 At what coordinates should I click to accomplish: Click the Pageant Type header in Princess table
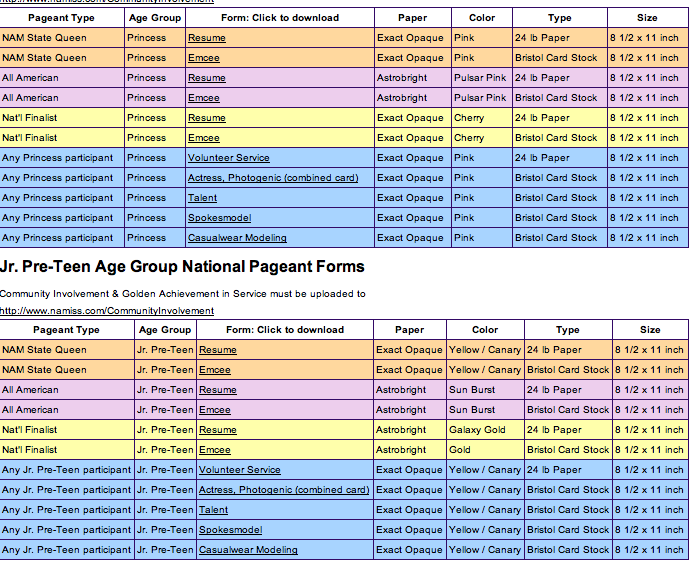61,18
